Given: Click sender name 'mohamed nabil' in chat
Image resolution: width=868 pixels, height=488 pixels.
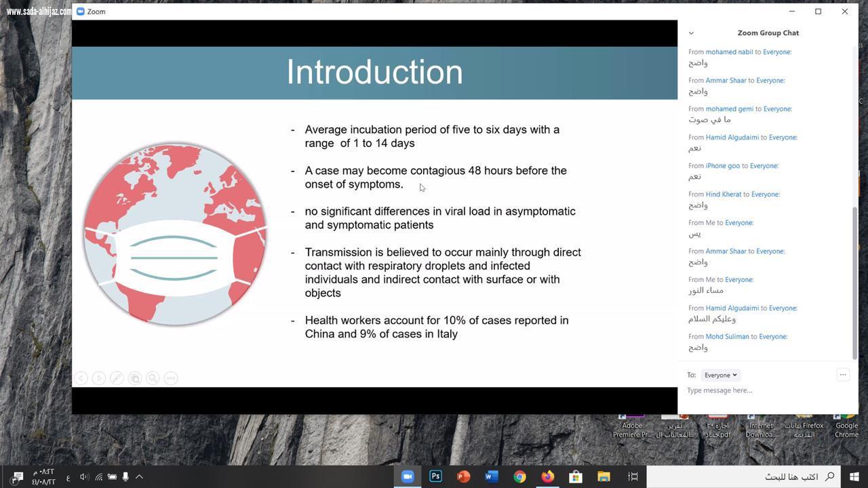Looking at the screenshot, I should pos(729,52).
